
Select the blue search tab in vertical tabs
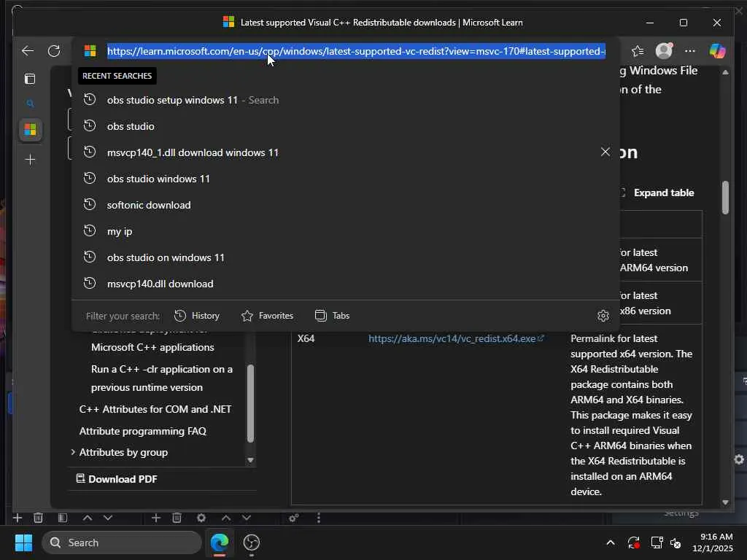pos(30,104)
